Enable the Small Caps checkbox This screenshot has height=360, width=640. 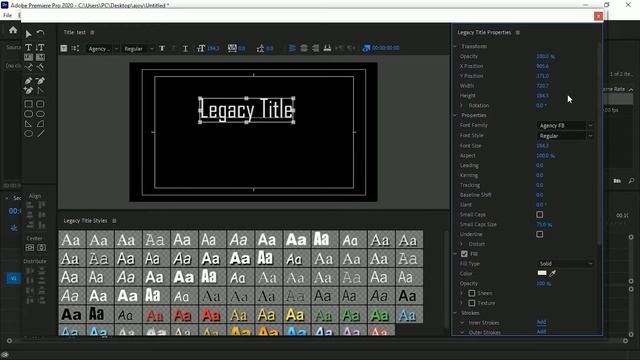tap(540, 214)
